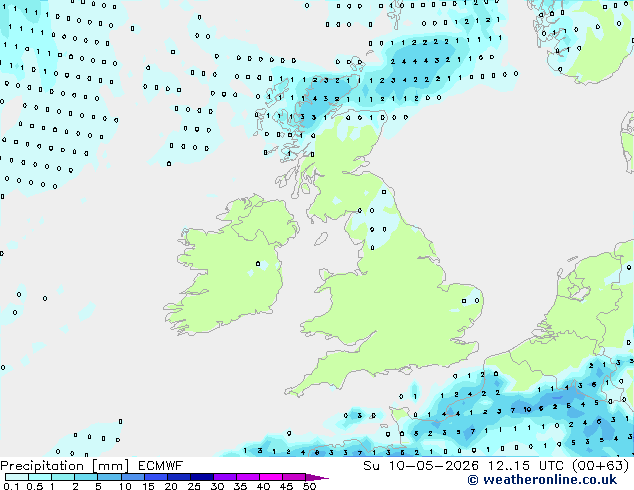
Task: Select the 20–25 mm legend color swatch
Action: coord(178,477)
